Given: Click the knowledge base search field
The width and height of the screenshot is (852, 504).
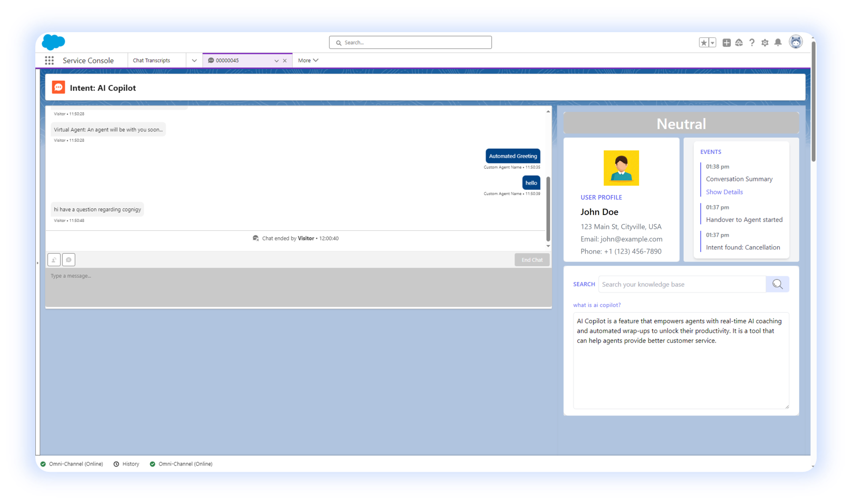Looking at the screenshot, I should click(x=682, y=284).
